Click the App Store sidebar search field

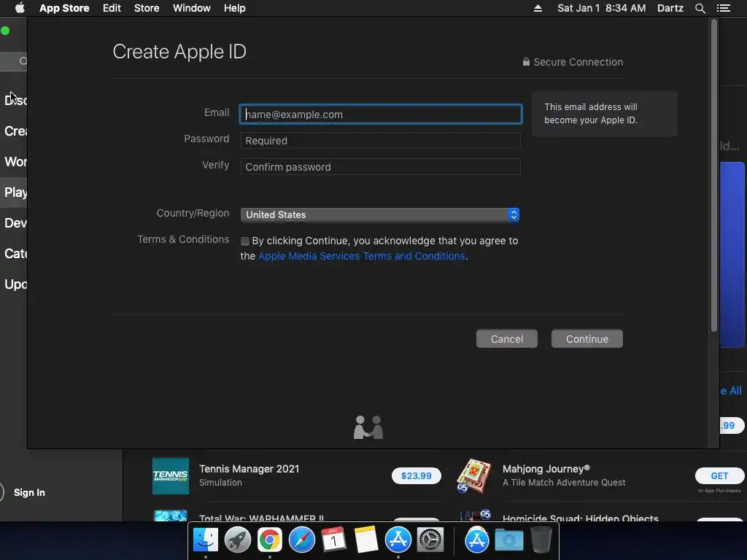[14, 61]
